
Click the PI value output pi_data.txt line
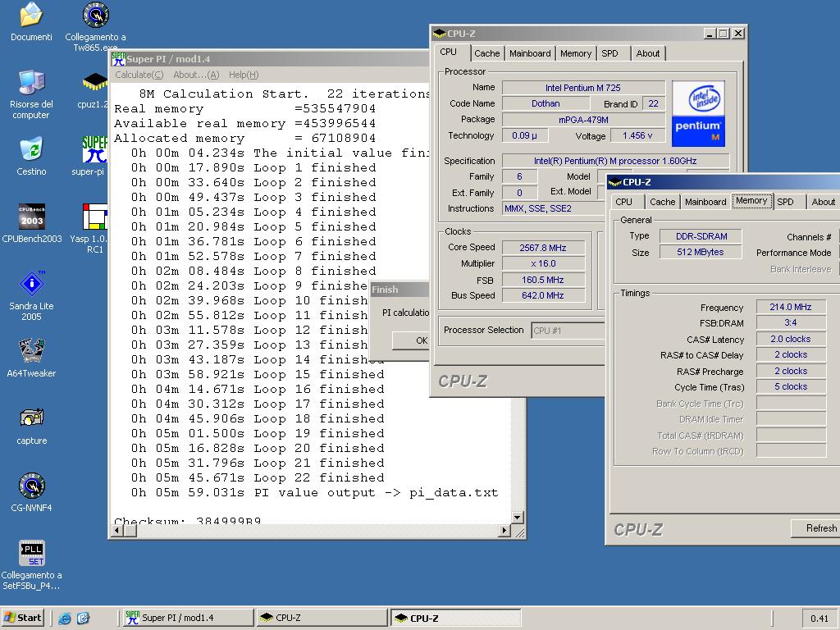click(314, 493)
